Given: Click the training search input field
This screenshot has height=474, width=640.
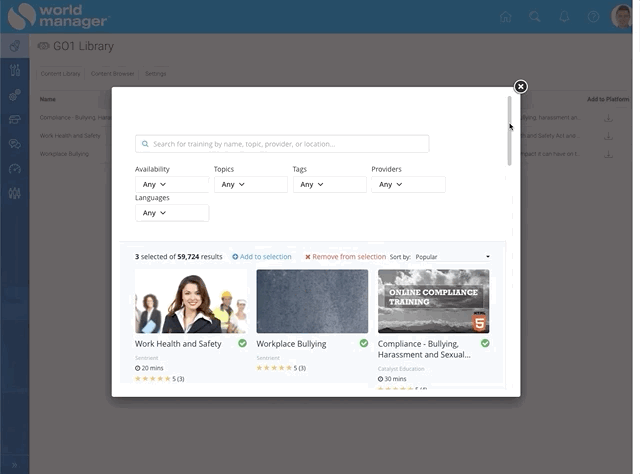Looking at the screenshot, I should [282, 144].
